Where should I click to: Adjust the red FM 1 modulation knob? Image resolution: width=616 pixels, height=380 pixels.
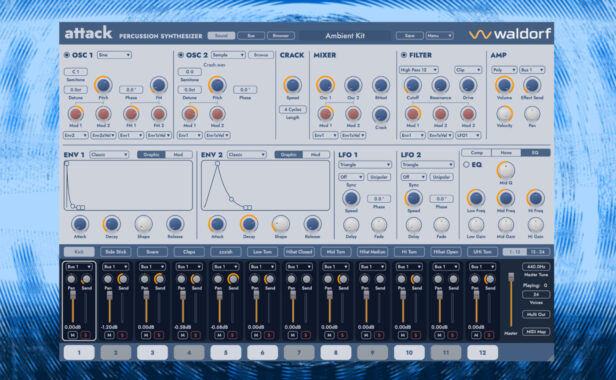(131, 114)
